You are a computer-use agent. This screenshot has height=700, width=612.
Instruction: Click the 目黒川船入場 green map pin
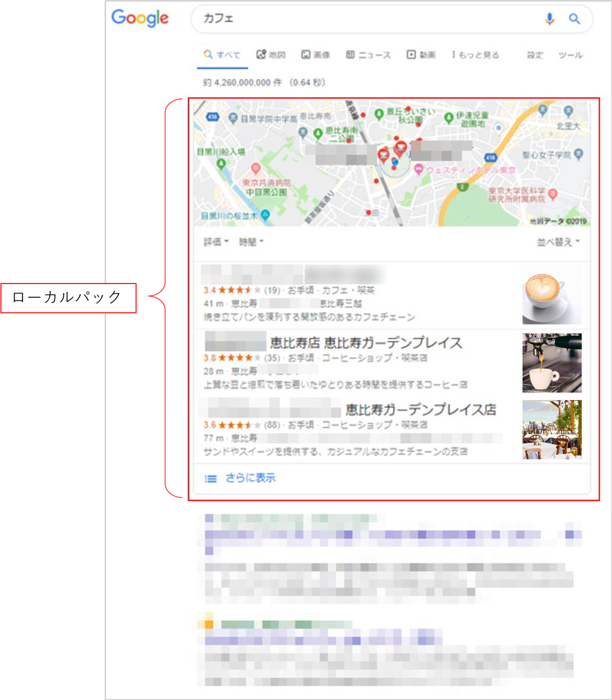point(220,163)
